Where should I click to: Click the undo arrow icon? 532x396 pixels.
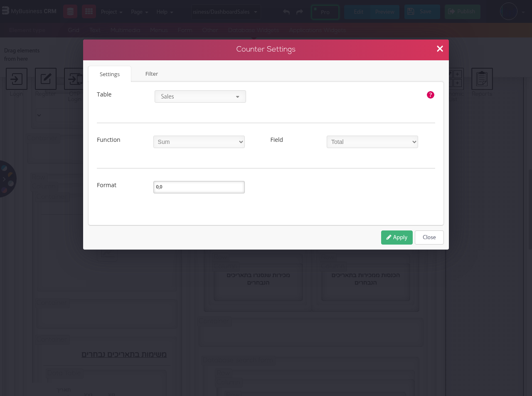pos(286,12)
